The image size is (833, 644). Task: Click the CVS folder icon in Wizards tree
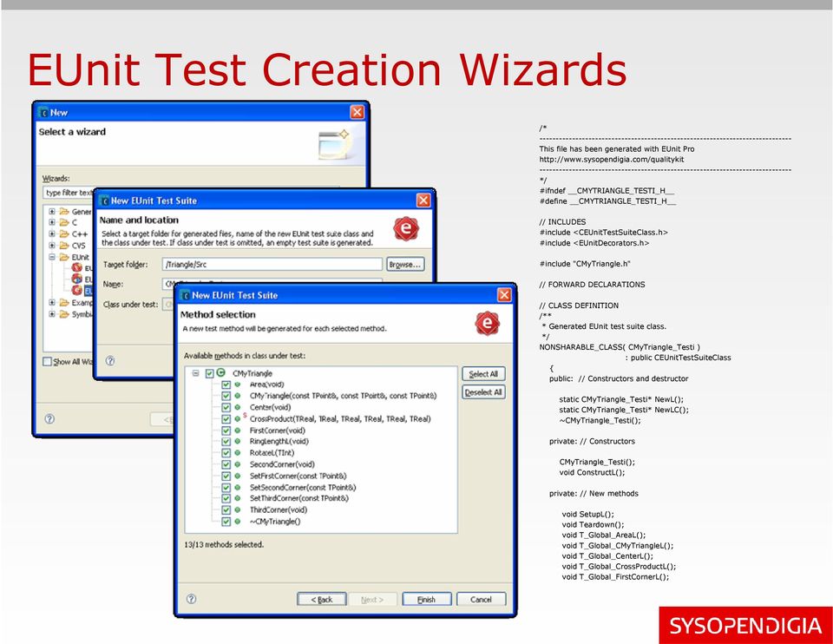[64, 246]
